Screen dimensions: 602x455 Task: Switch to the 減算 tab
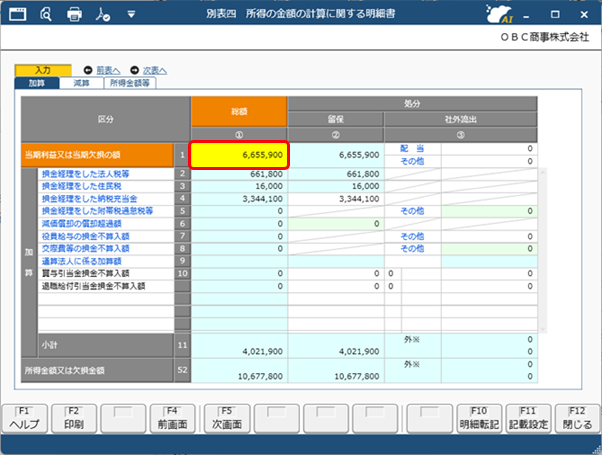81,83
